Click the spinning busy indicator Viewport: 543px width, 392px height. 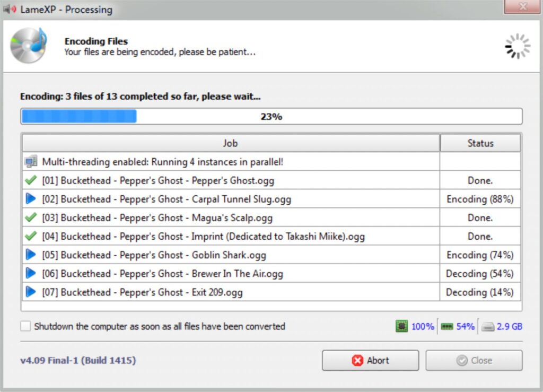(518, 46)
